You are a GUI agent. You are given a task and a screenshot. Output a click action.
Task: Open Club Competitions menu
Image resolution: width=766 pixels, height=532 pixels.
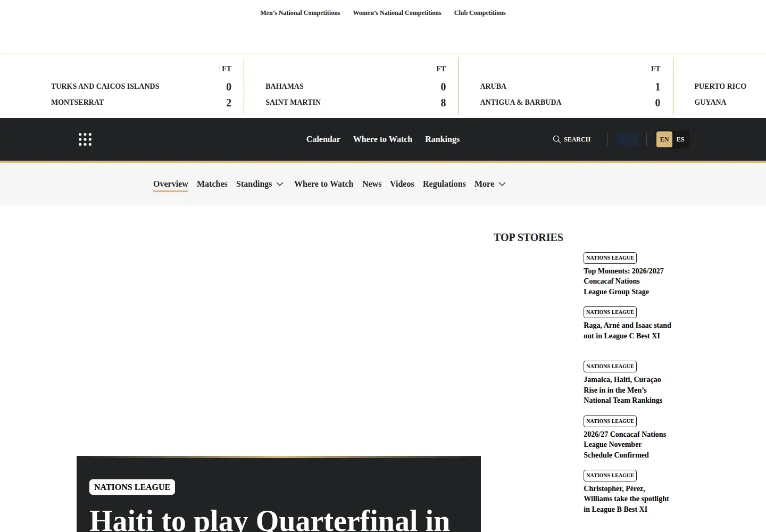(x=480, y=13)
